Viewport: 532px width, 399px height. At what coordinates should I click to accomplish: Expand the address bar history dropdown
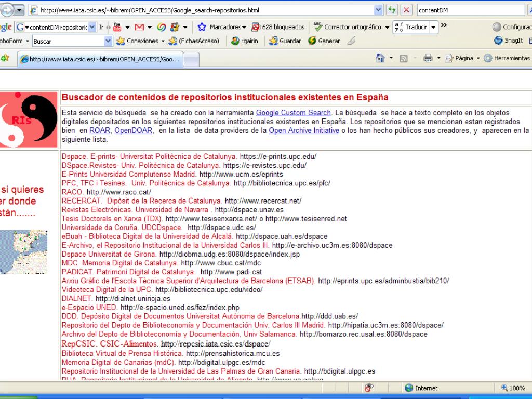tap(378, 10)
